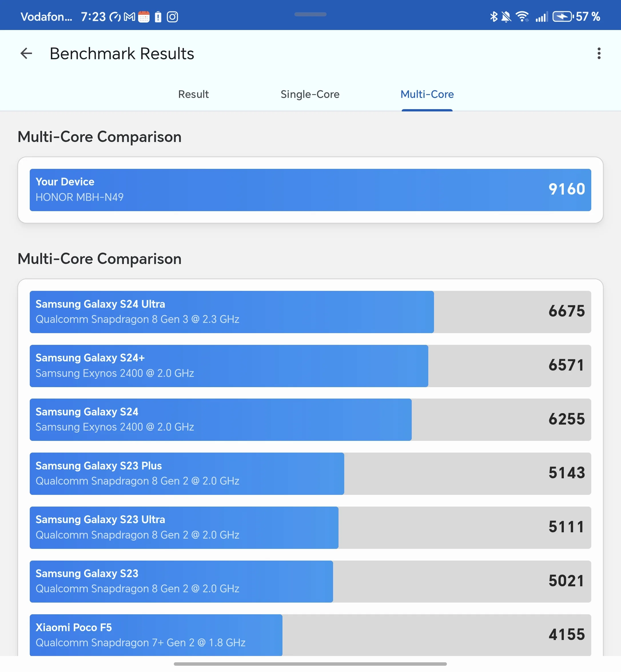Tap the calendar notification icon

tap(144, 17)
